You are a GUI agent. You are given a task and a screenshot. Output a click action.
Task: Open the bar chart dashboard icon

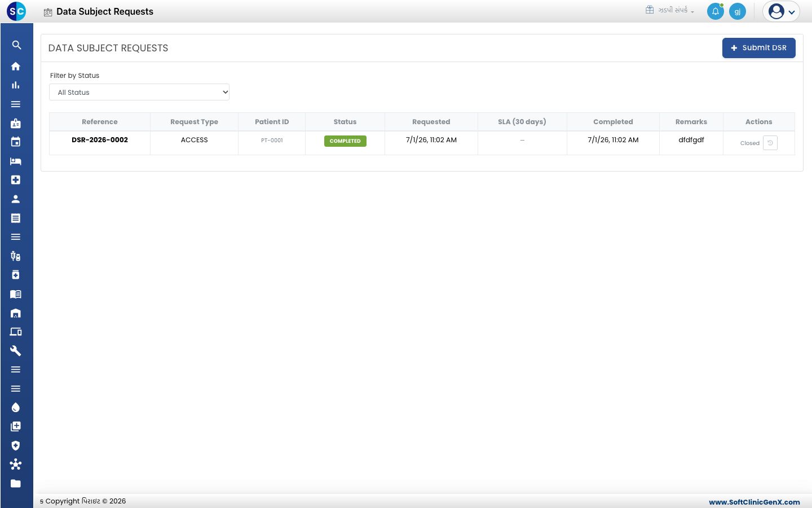[16, 85]
